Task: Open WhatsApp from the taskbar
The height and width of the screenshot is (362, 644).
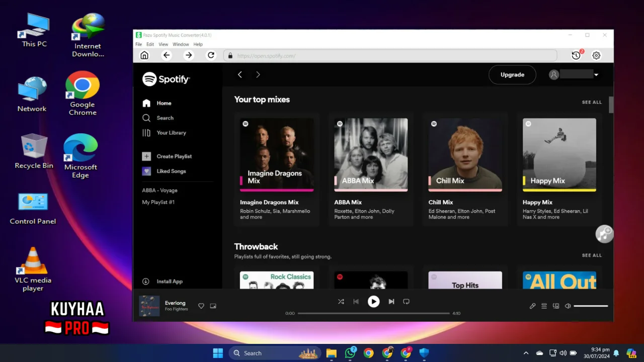Action: (x=350, y=353)
